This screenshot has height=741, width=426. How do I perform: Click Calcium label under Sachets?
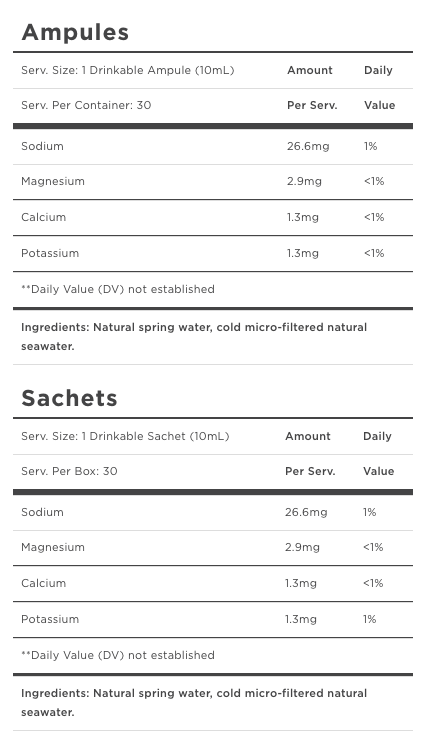(43, 583)
